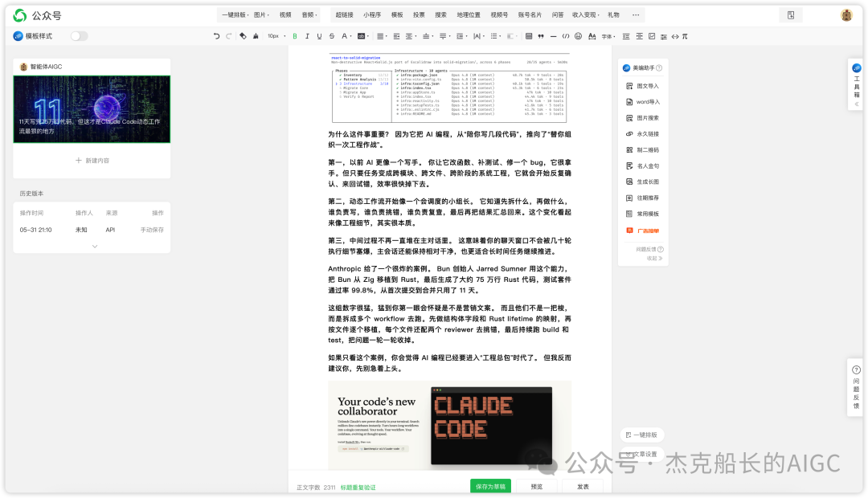This screenshot has height=498, width=868.
Task: Click the 超链接 menu item
Action: coord(344,15)
